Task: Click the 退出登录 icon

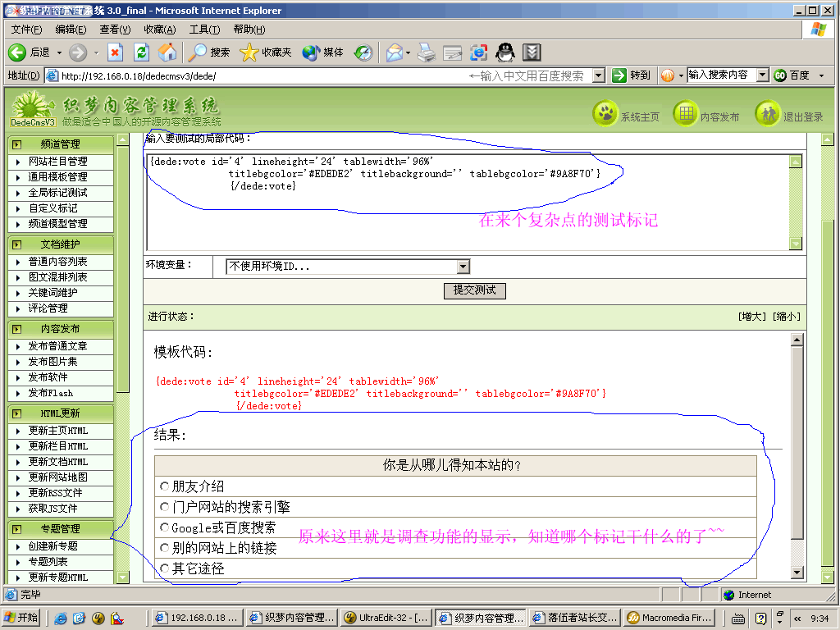Action: point(767,115)
